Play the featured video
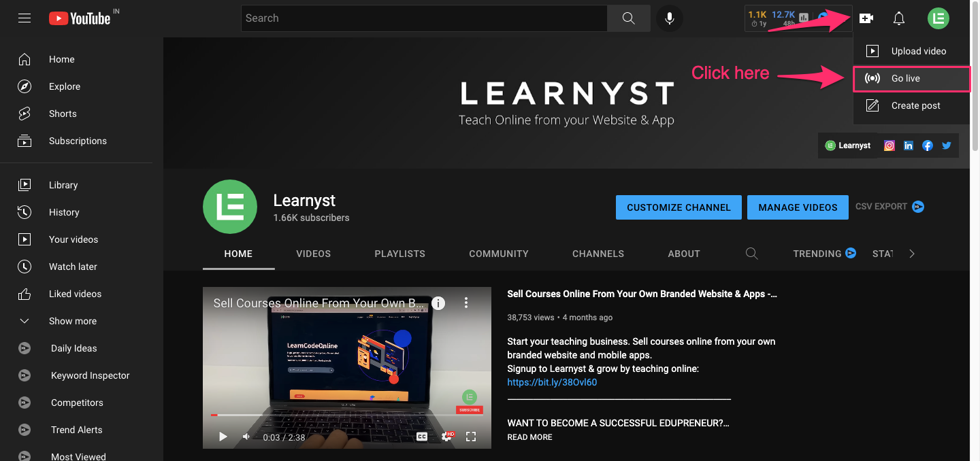Screen dimensions: 980x461 coord(223,437)
